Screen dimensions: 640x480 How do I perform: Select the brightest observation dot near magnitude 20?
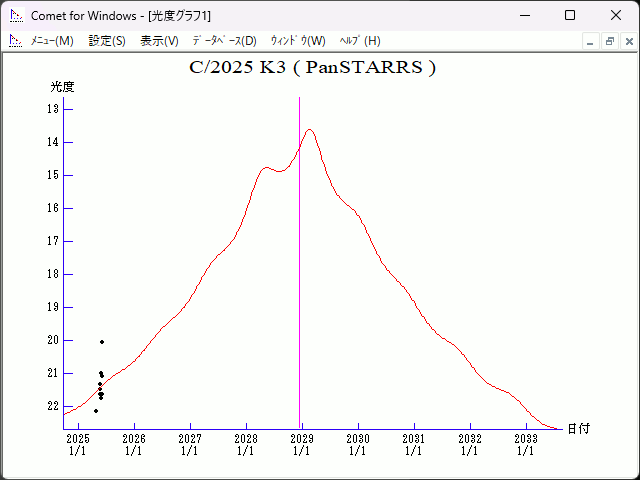click(102, 342)
